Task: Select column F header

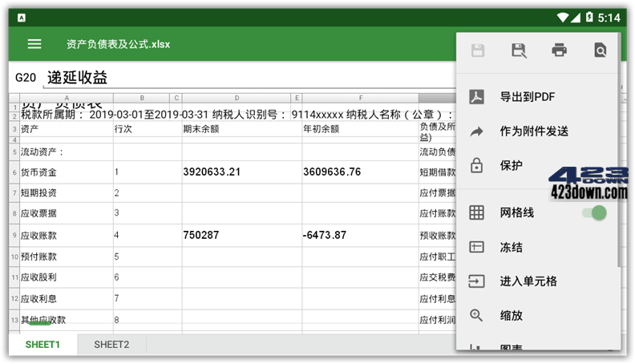Action: pyautogui.click(x=361, y=98)
